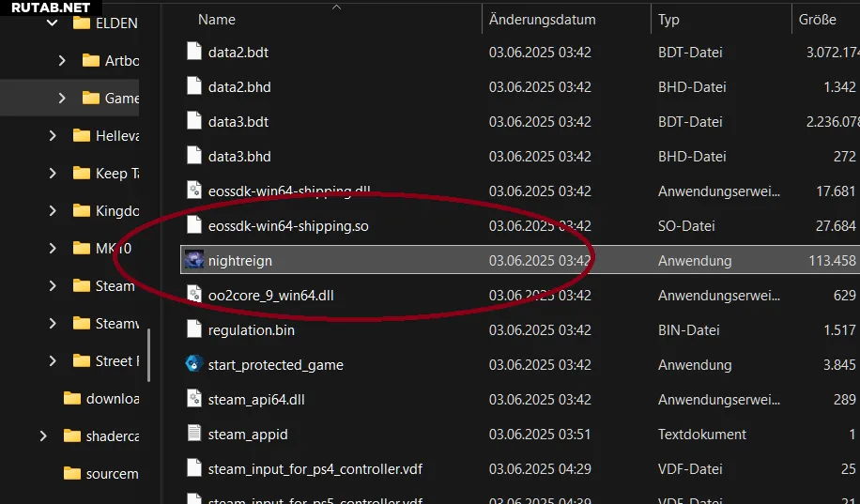The height and width of the screenshot is (504, 860).
Task: Select the regulation.bin file icon
Action: coord(194,329)
